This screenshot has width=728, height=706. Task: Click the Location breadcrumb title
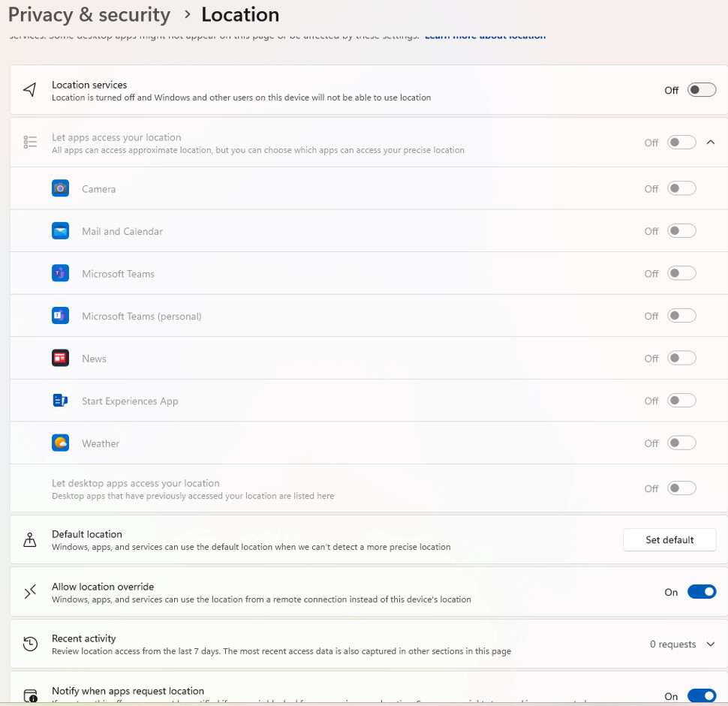tap(240, 14)
